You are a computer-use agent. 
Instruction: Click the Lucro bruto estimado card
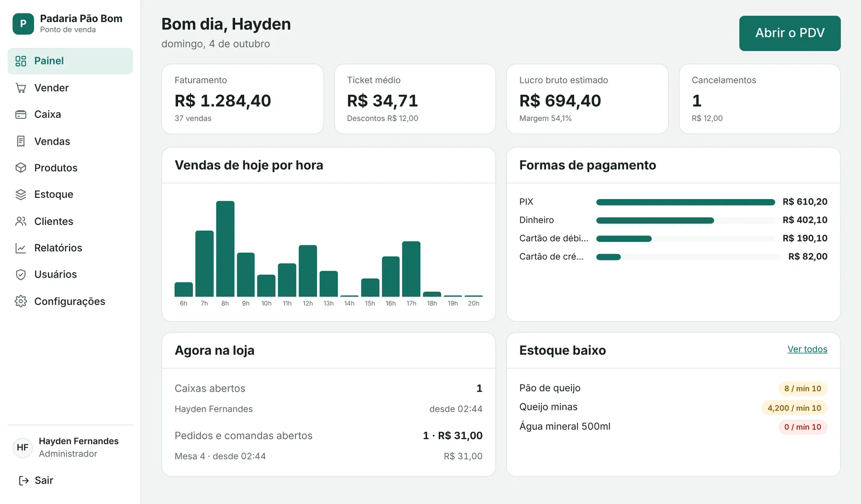tap(587, 99)
